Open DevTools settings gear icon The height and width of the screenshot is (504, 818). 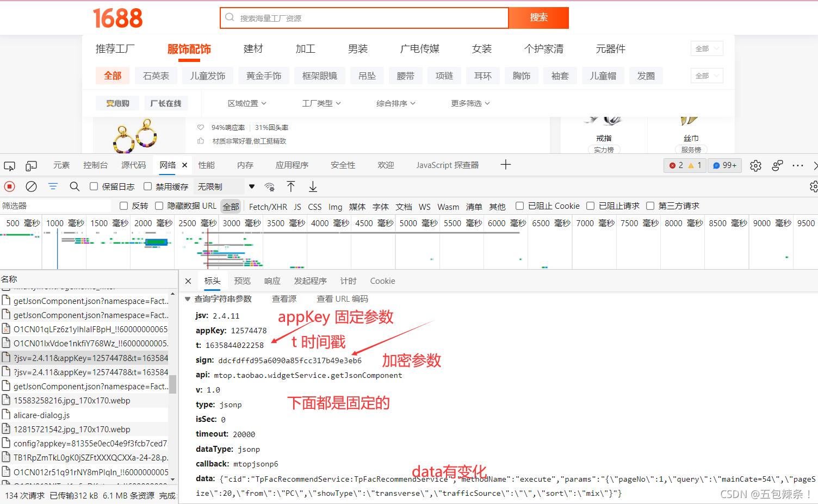(755, 166)
